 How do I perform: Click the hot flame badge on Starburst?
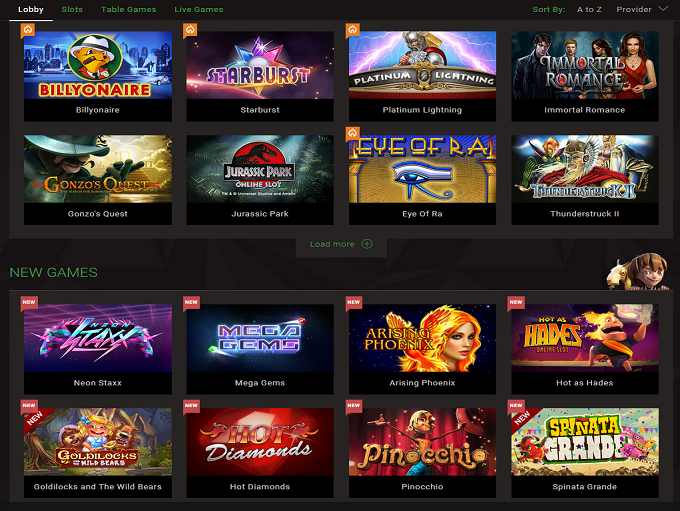point(190,31)
